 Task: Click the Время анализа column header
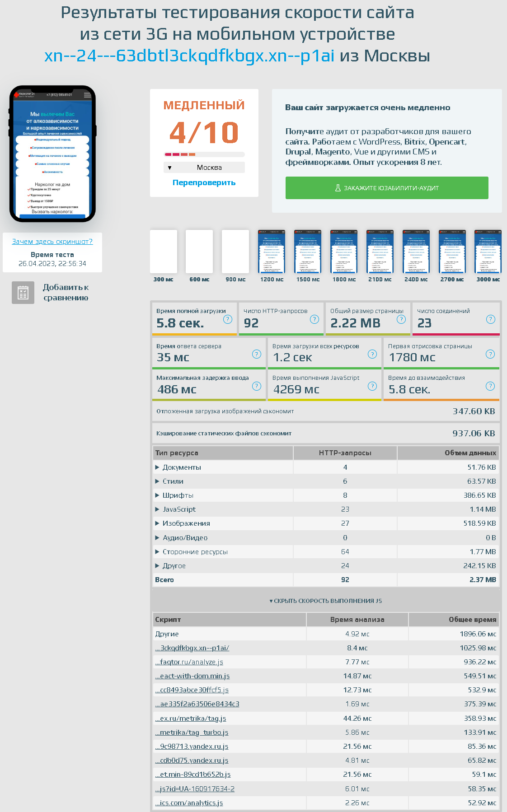(x=357, y=620)
